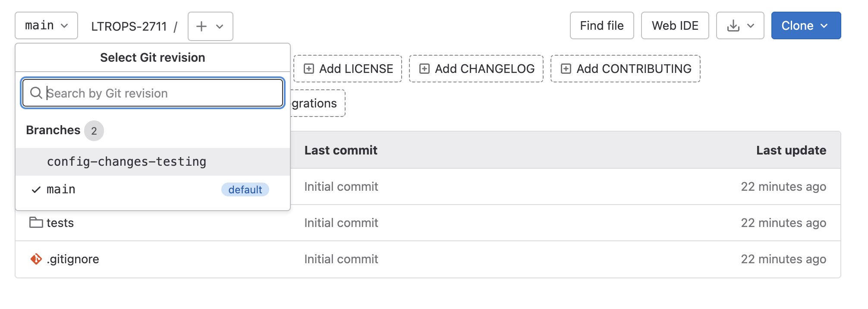The width and height of the screenshot is (868, 309).
Task: Open the Find file button
Action: pyautogui.click(x=602, y=25)
